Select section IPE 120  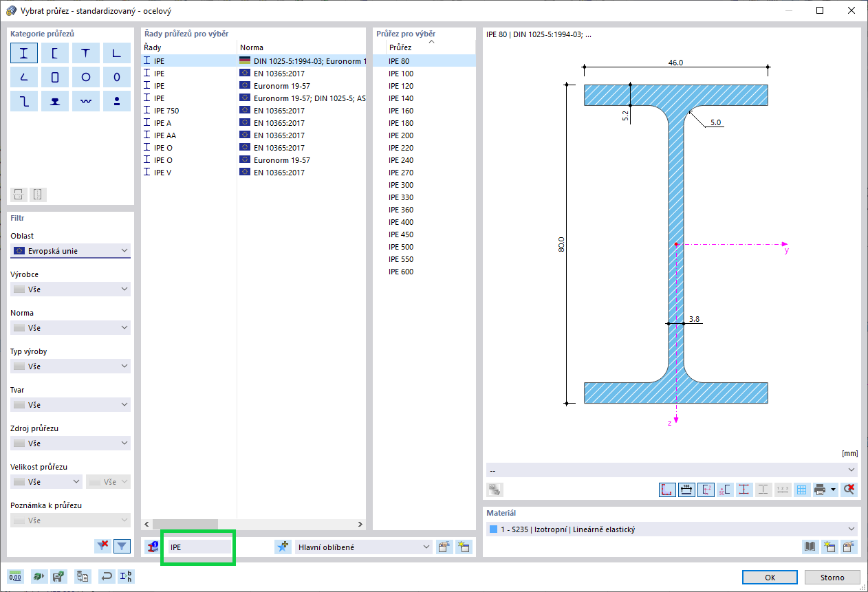tap(424, 86)
